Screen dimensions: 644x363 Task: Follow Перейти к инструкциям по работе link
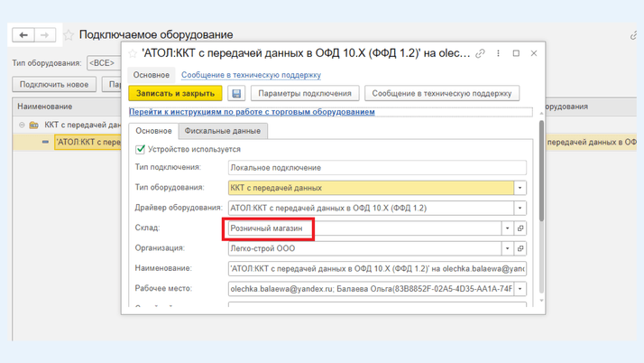click(x=252, y=112)
